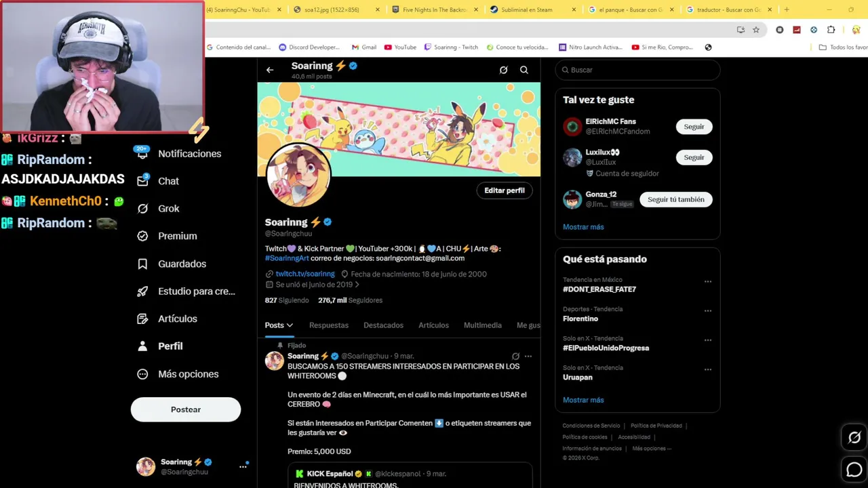Follow Luxilux with Seguir button
Image resolution: width=868 pixels, height=488 pixels.
tap(694, 157)
